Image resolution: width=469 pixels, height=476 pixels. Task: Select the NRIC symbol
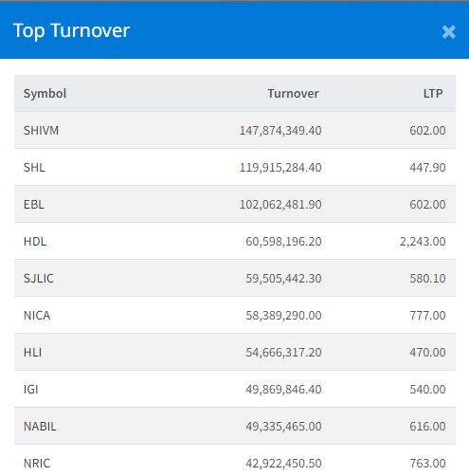[x=37, y=464]
